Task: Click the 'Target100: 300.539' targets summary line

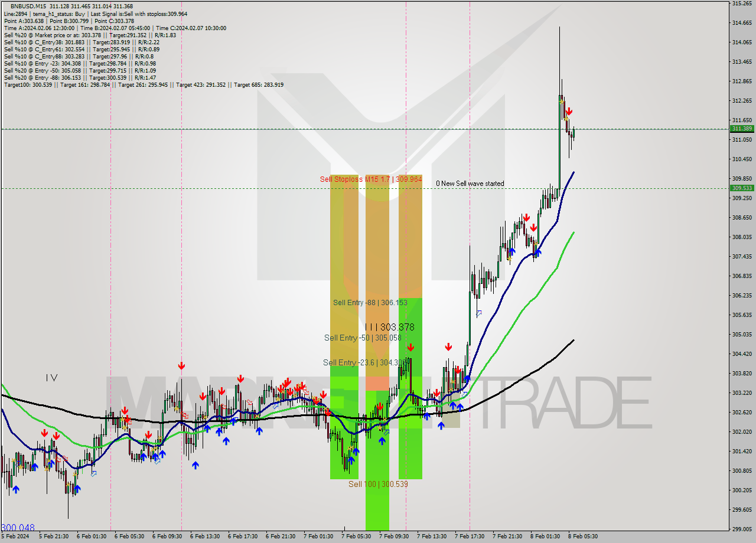Action: coord(144,84)
